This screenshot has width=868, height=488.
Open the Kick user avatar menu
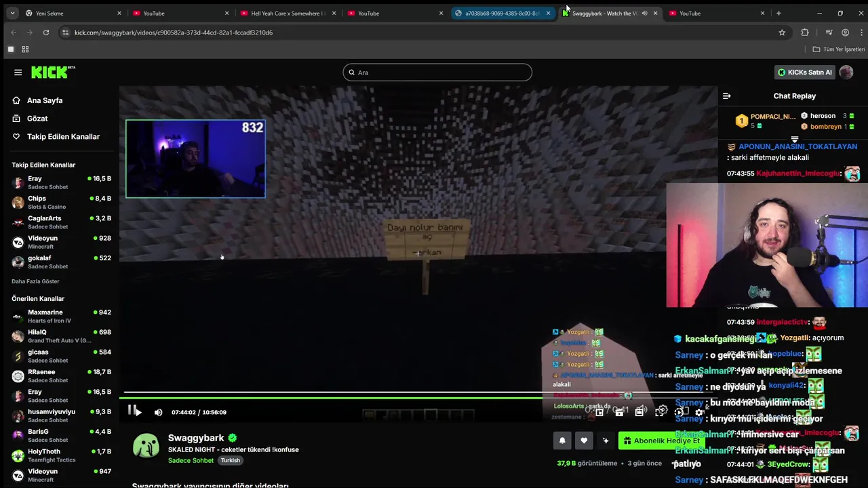click(x=846, y=73)
